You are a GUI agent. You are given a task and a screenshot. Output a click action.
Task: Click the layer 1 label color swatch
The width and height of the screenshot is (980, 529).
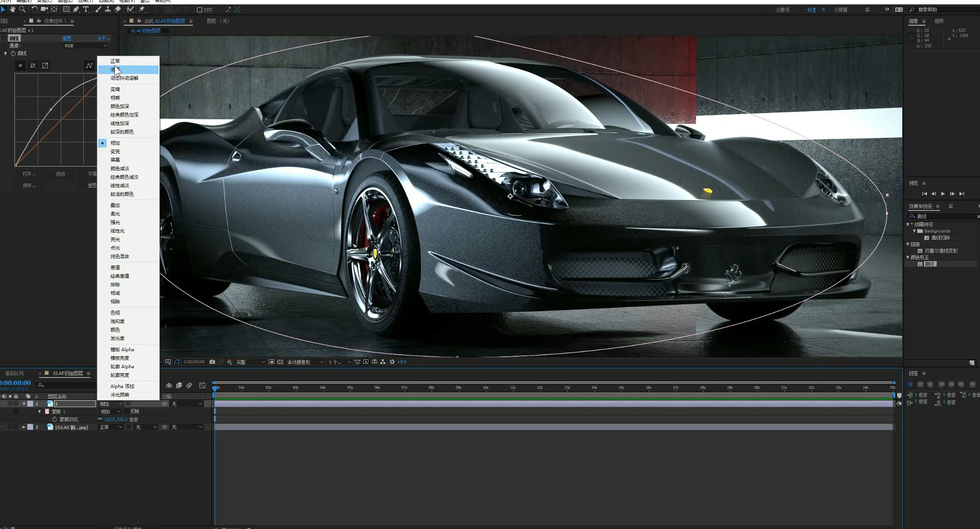click(x=30, y=404)
